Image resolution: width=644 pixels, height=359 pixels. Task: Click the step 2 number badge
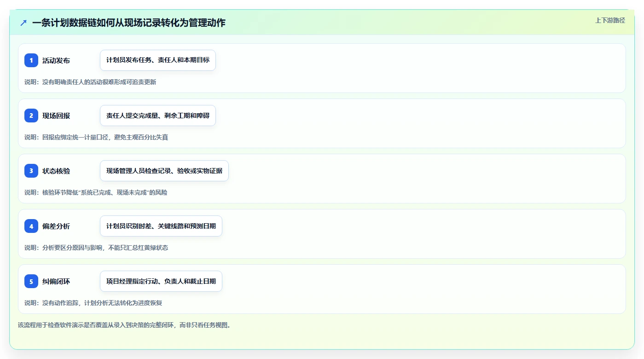point(31,116)
